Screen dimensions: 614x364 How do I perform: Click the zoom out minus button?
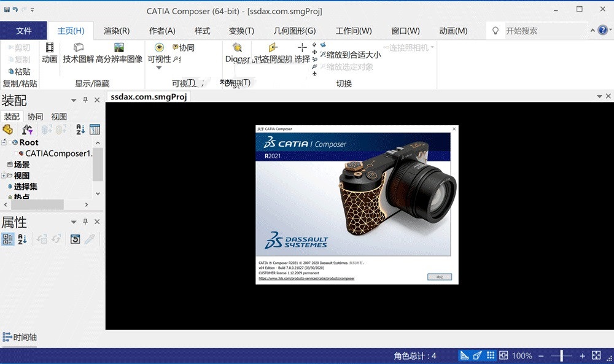pos(541,356)
